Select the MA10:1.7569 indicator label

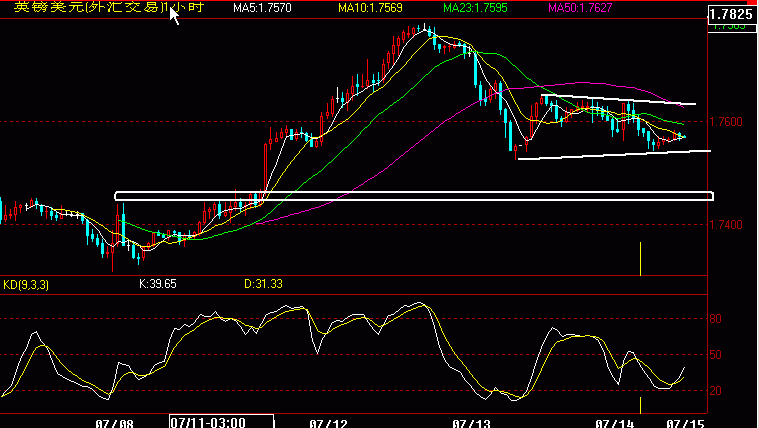pos(370,8)
